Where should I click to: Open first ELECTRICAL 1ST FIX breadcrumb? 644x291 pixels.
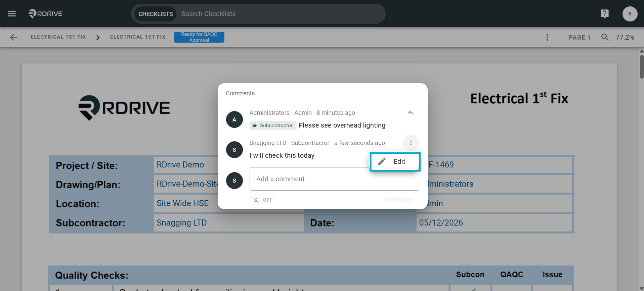pos(58,37)
